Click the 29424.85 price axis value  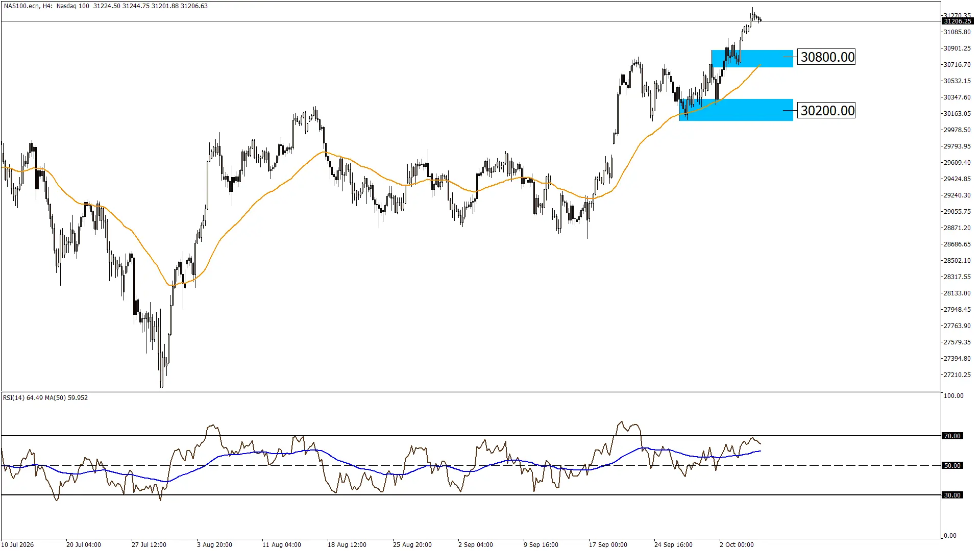(957, 179)
